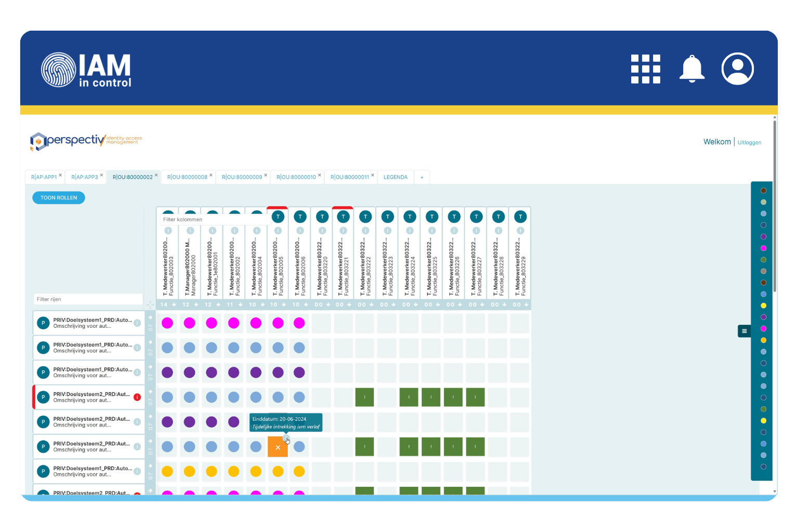This screenshot has width=798, height=532.
Task: Open the user profile account icon
Action: coord(737,69)
